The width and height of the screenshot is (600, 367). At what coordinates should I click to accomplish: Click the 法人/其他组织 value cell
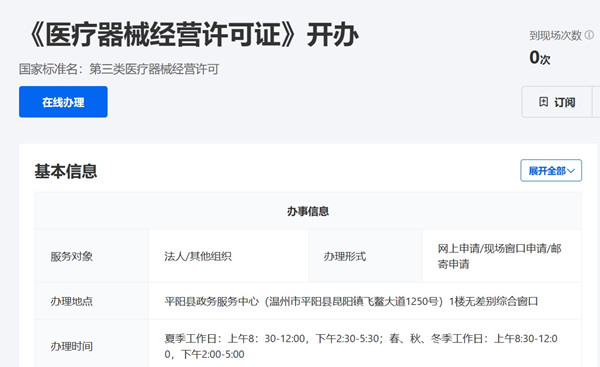click(228, 256)
